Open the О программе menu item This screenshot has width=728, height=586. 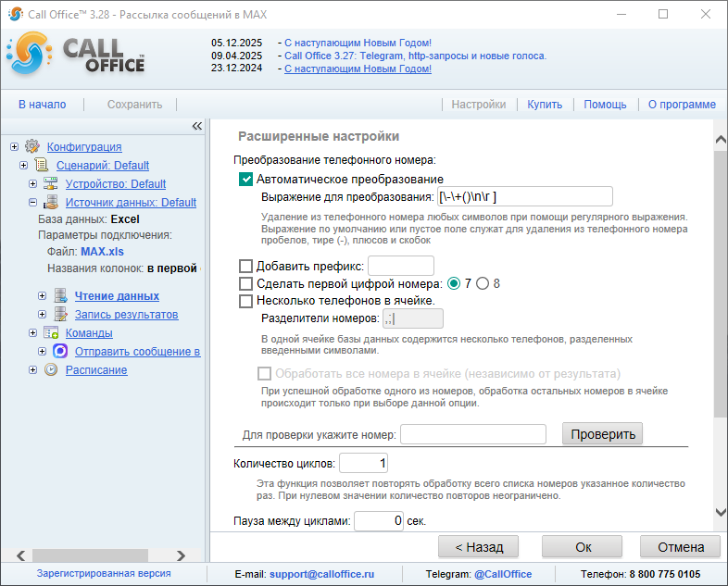click(682, 105)
